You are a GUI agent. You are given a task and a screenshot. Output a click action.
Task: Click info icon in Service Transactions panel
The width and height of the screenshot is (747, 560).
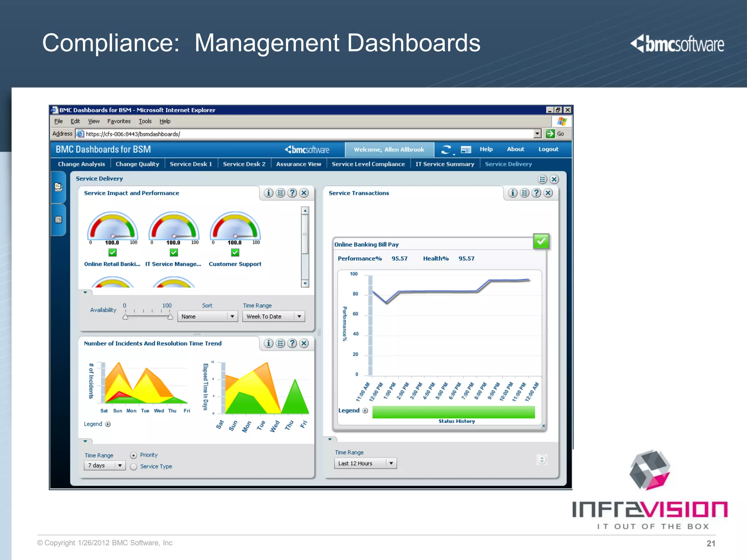pos(513,193)
